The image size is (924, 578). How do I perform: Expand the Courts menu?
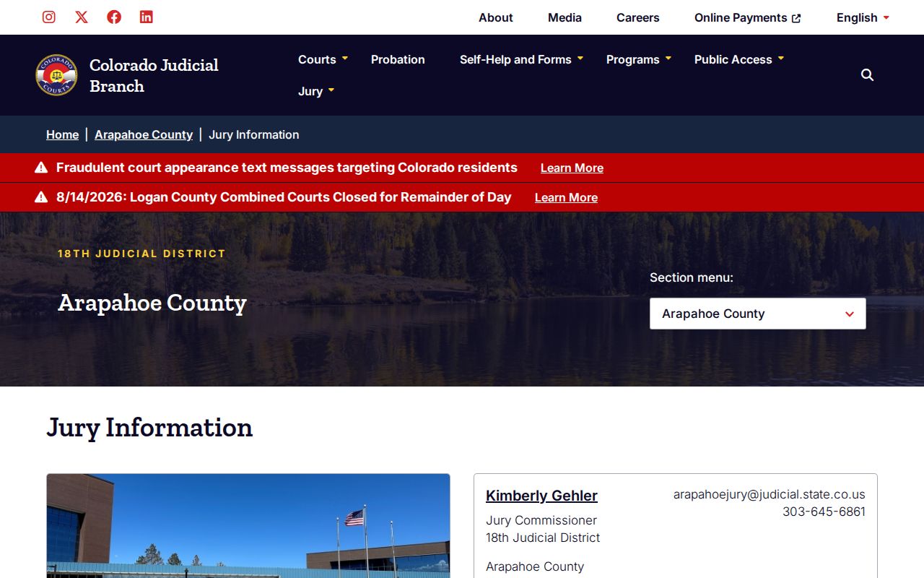pos(323,59)
